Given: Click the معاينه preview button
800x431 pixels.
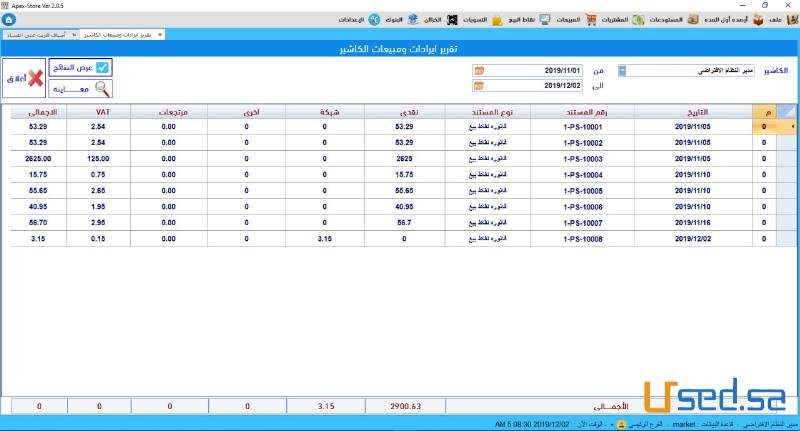Looking at the screenshot, I should click(x=81, y=88).
